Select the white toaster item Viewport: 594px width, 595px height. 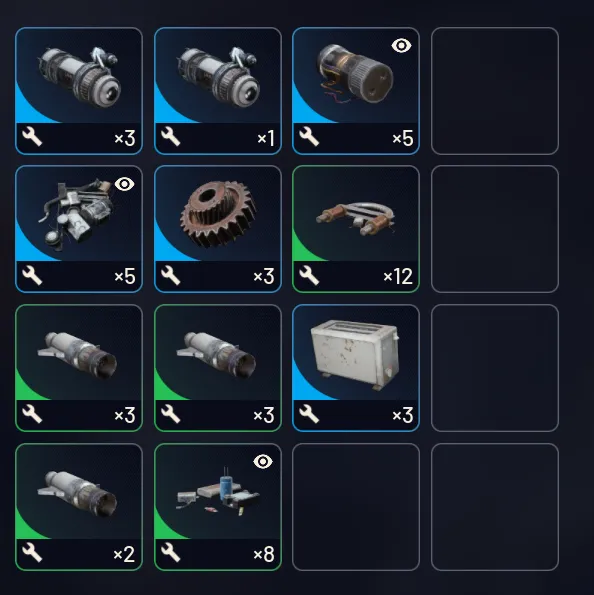coord(356,368)
